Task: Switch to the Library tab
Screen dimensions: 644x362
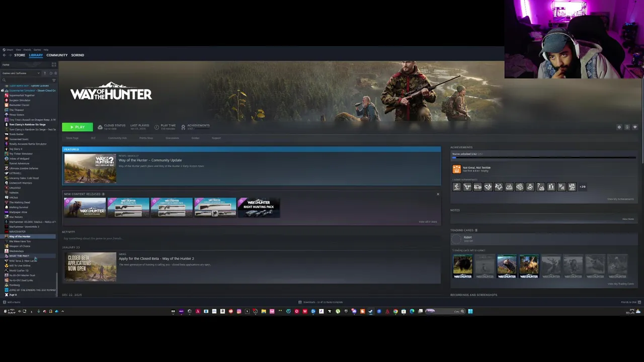Action: click(36, 55)
